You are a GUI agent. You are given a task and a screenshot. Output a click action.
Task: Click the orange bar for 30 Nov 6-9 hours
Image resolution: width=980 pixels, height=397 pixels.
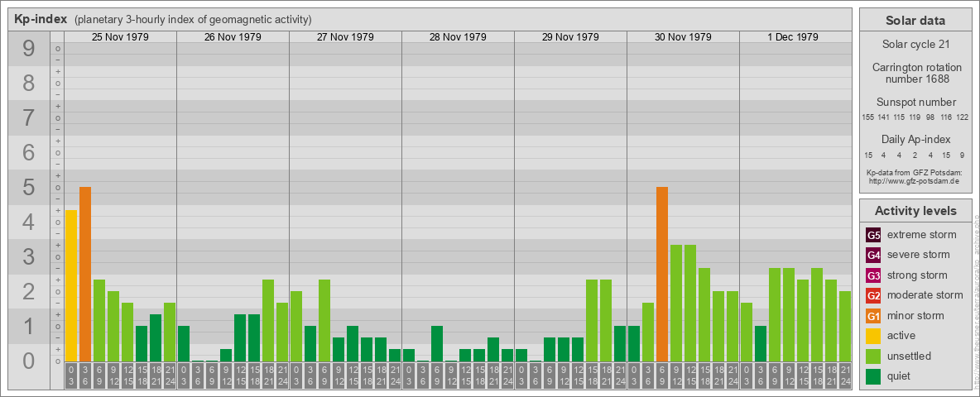662,274
